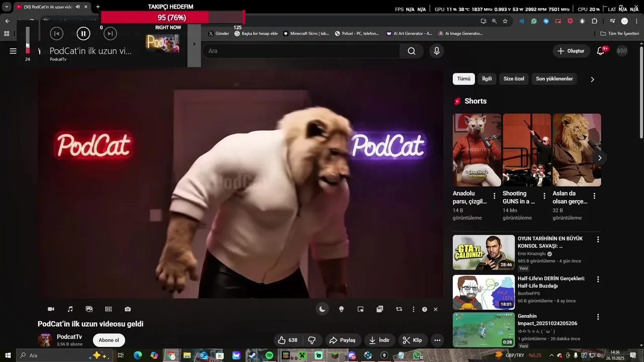Image resolution: width=644 pixels, height=362 pixels.
Task: Open the AI Art Generator bookmark
Action: pos(409,34)
